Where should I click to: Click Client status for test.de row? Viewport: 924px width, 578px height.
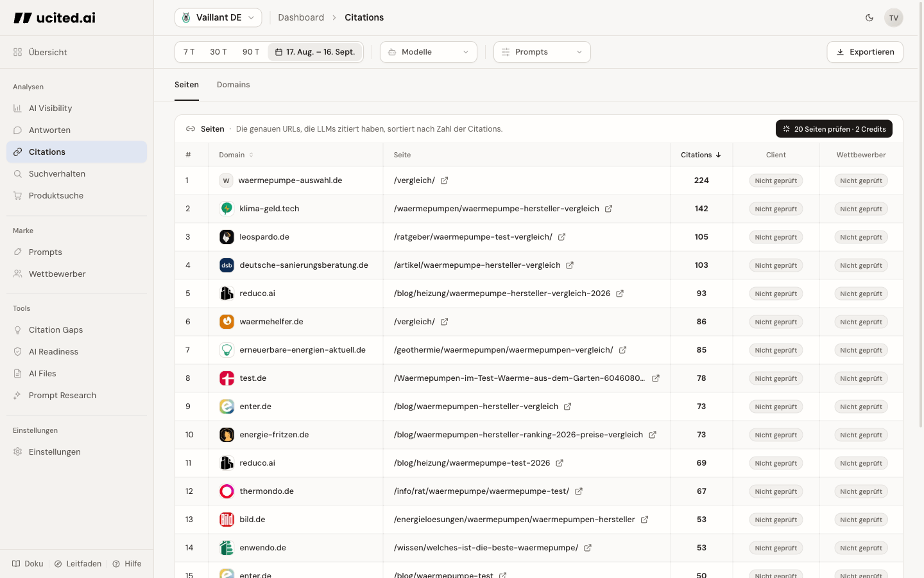pos(776,378)
